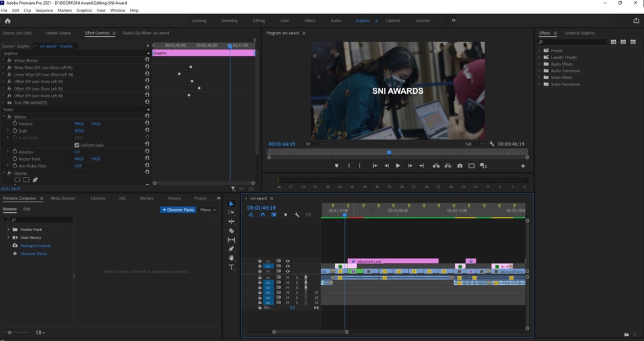Open the Media Browser tab
This screenshot has height=341, width=644.
click(x=63, y=198)
